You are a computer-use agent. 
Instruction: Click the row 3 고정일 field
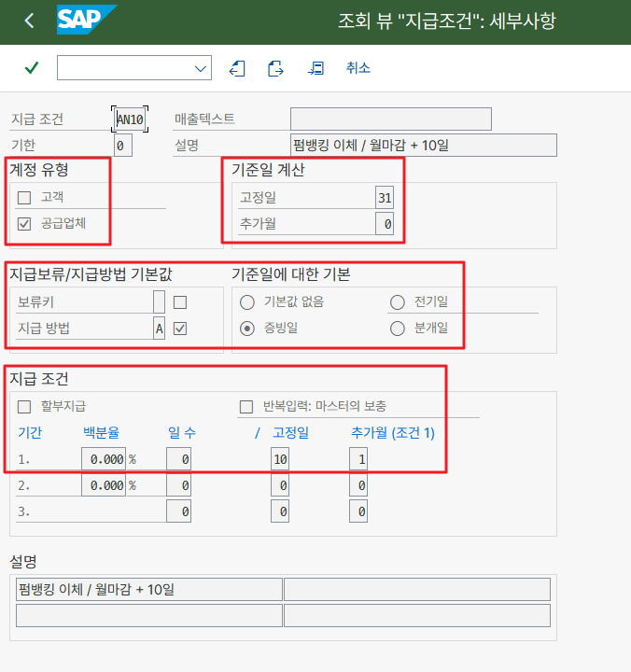(280, 511)
